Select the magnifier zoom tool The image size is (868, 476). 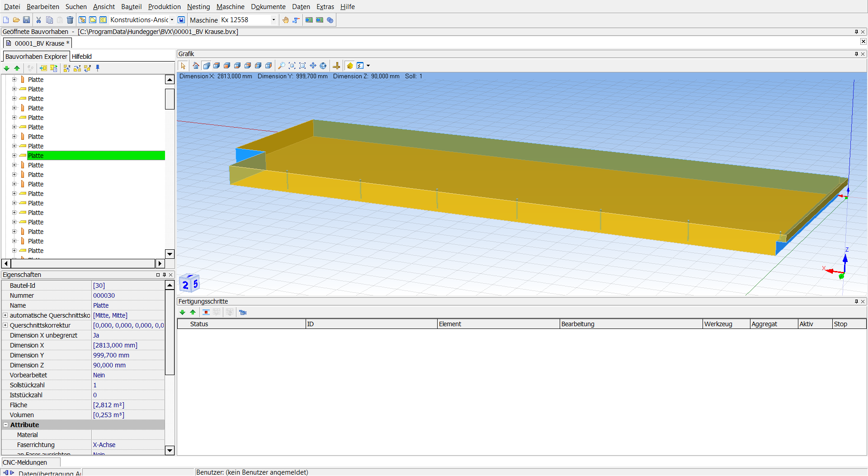point(281,66)
